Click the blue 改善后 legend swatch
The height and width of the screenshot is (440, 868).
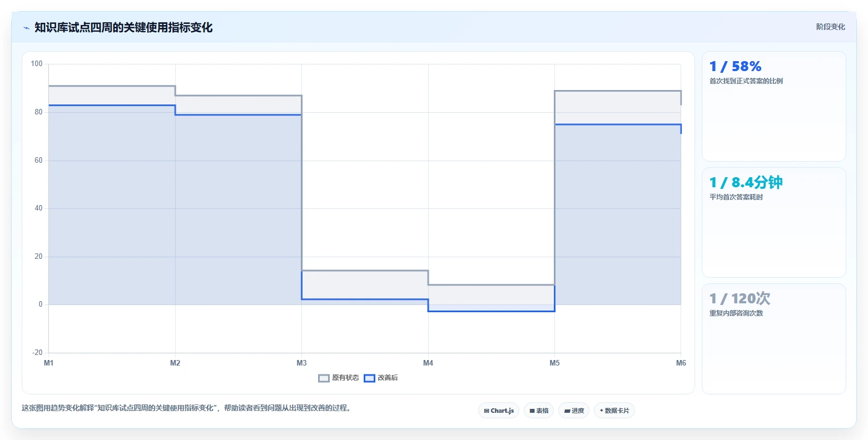370,378
